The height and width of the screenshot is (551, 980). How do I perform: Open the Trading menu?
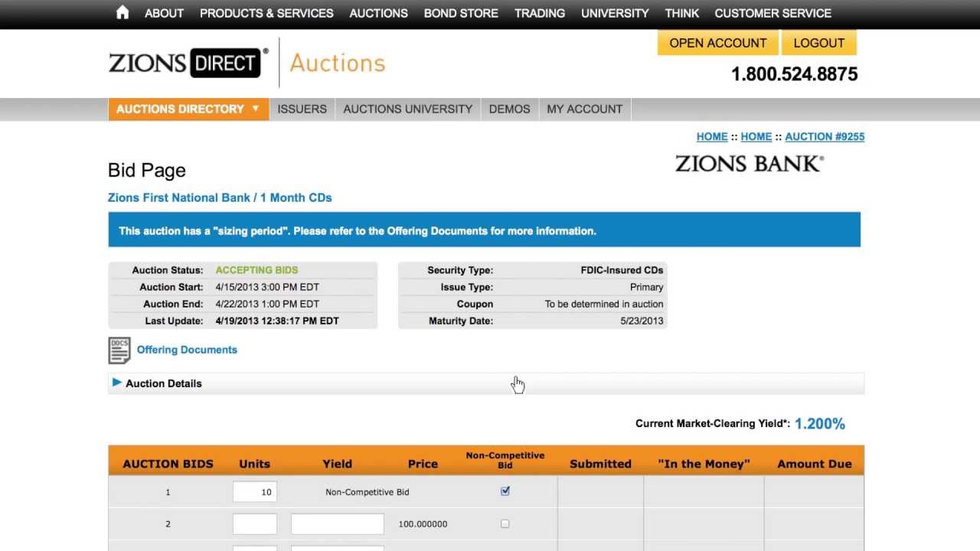click(x=540, y=13)
